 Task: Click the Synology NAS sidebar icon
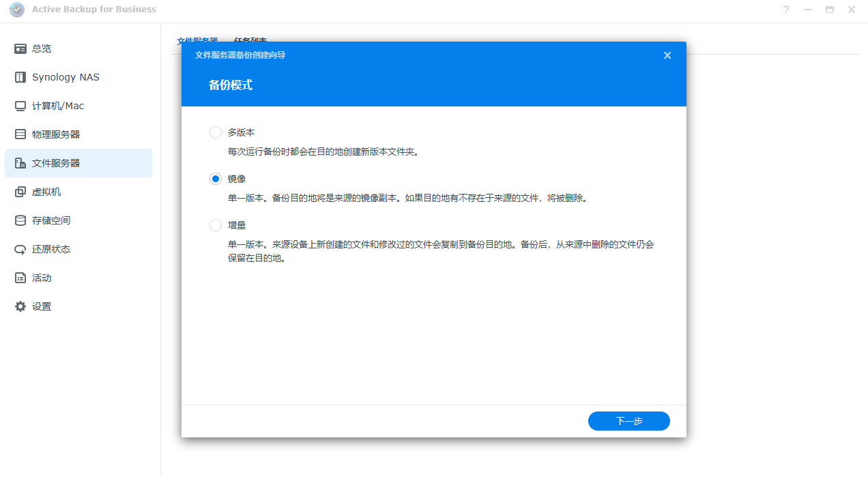20,77
